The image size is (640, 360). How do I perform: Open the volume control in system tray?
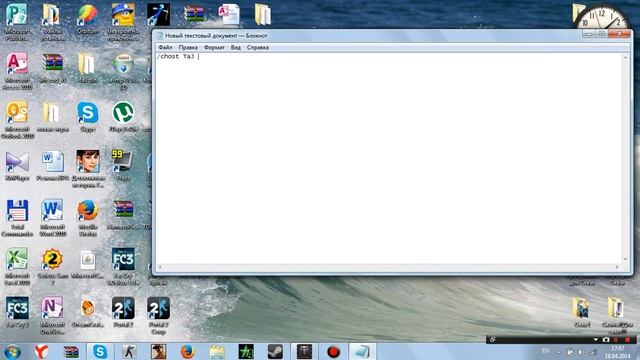coord(581,351)
